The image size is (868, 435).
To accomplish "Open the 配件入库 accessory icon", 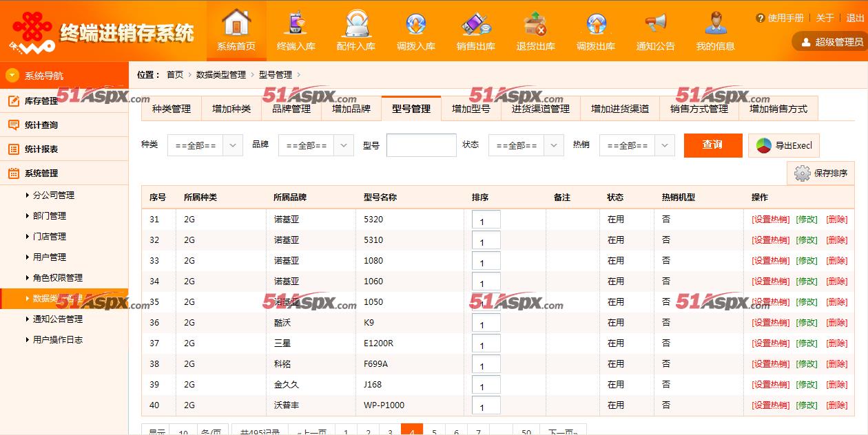I will pyautogui.click(x=356, y=23).
